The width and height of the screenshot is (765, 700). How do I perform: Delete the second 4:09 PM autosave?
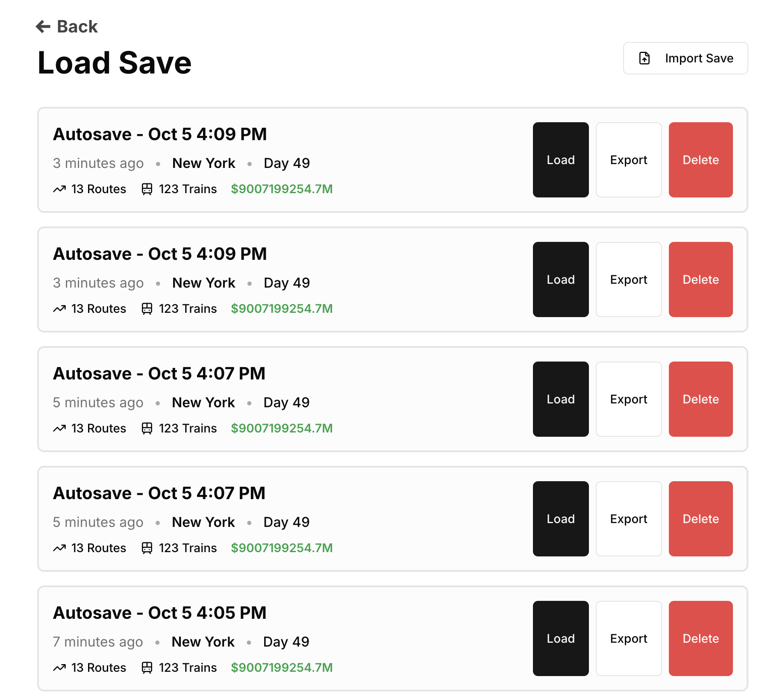(701, 279)
